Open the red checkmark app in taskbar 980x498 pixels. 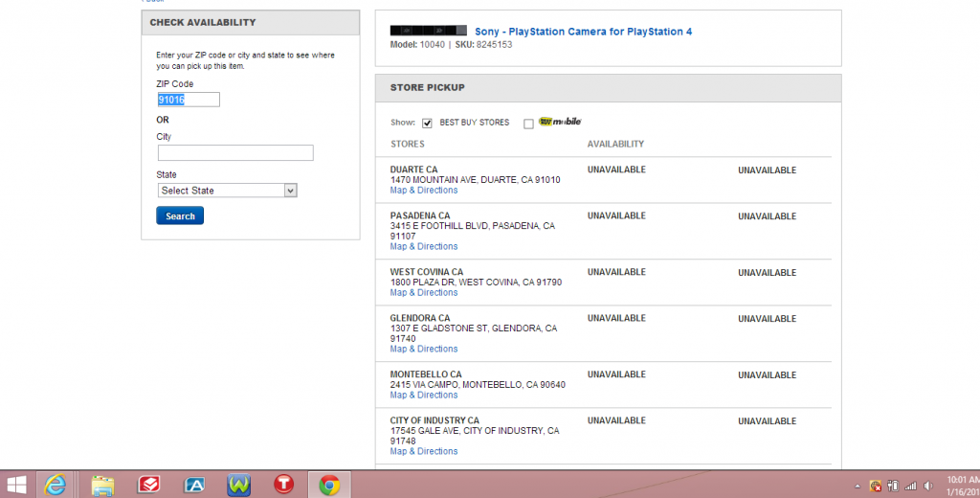pyautogui.click(x=148, y=485)
